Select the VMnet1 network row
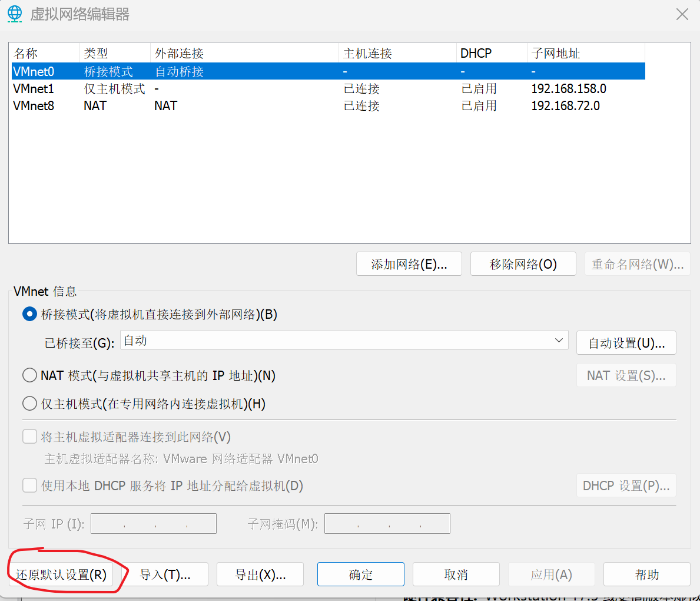The width and height of the screenshot is (700, 601). (328, 88)
